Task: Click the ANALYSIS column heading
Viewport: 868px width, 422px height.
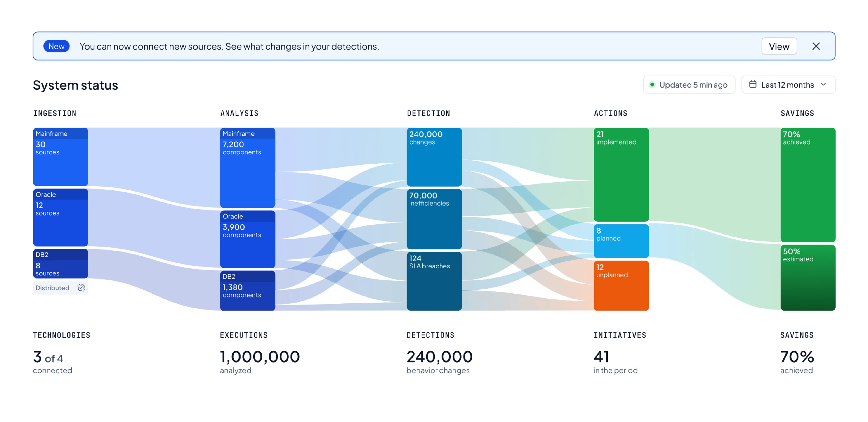Action: (x=239, y=113)
